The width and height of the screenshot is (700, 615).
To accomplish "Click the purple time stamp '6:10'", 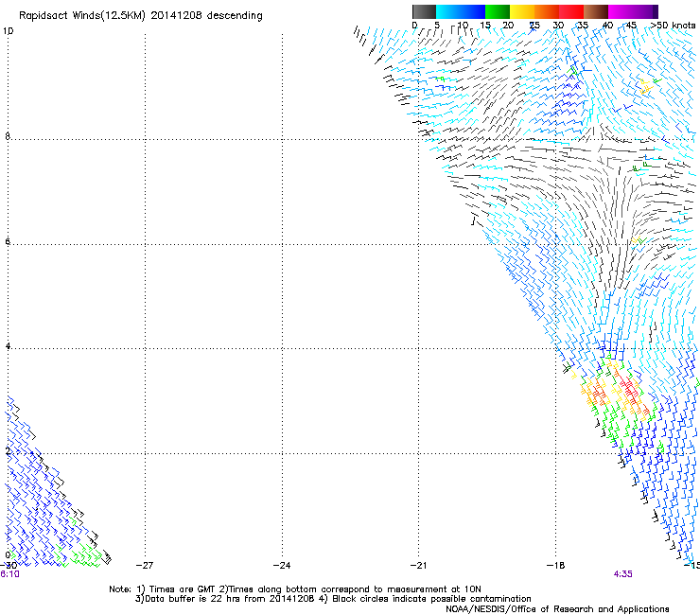I will point(9,574).
